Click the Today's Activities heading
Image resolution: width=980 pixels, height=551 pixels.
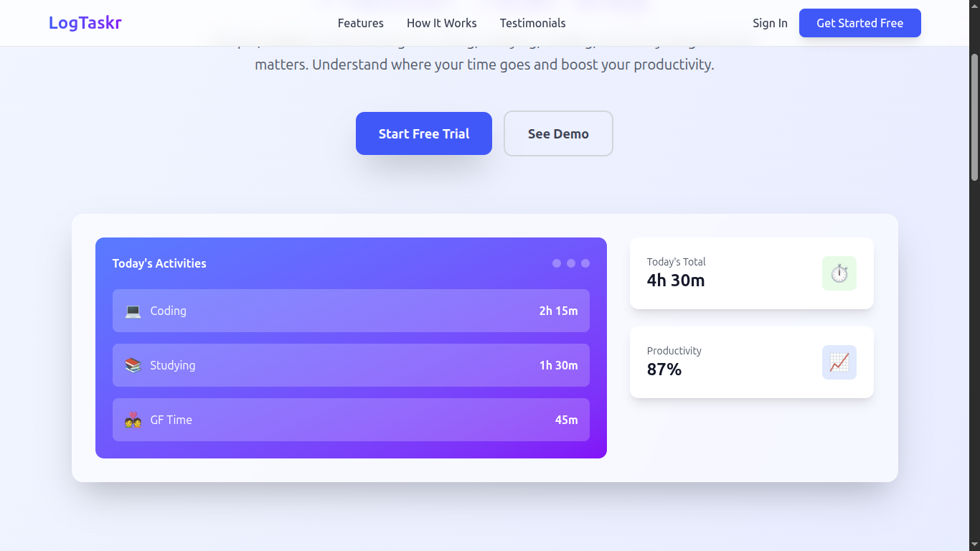point(159,263)
